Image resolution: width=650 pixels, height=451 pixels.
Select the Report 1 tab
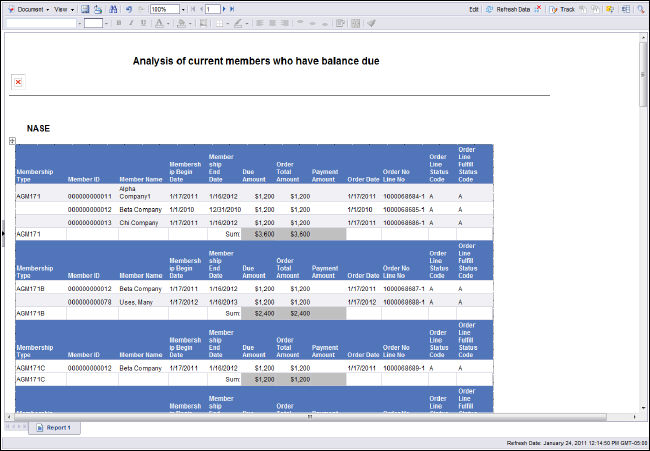pyautogui.click(x=59, y=427)
